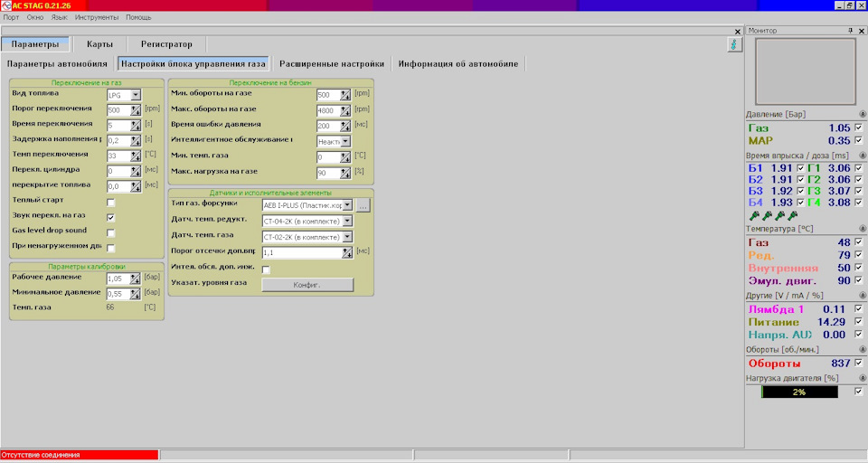Toggle Питание monitor checkbox
This screenshot has width=868, height=463.
click(x=859, y=321)
